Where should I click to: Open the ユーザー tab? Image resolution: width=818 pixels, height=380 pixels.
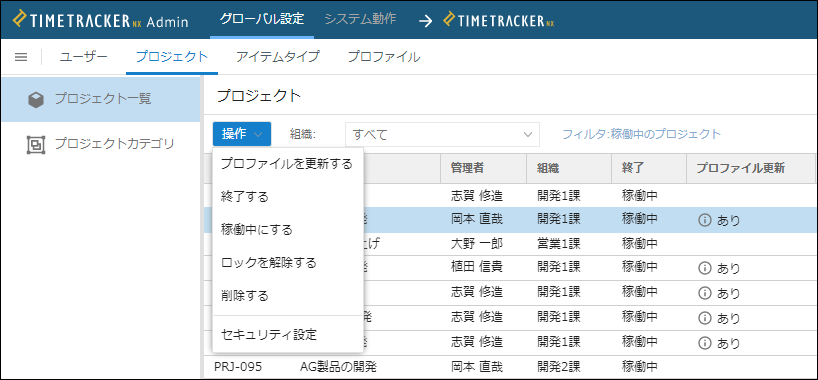pyautogui.click(x=83, y=57)
